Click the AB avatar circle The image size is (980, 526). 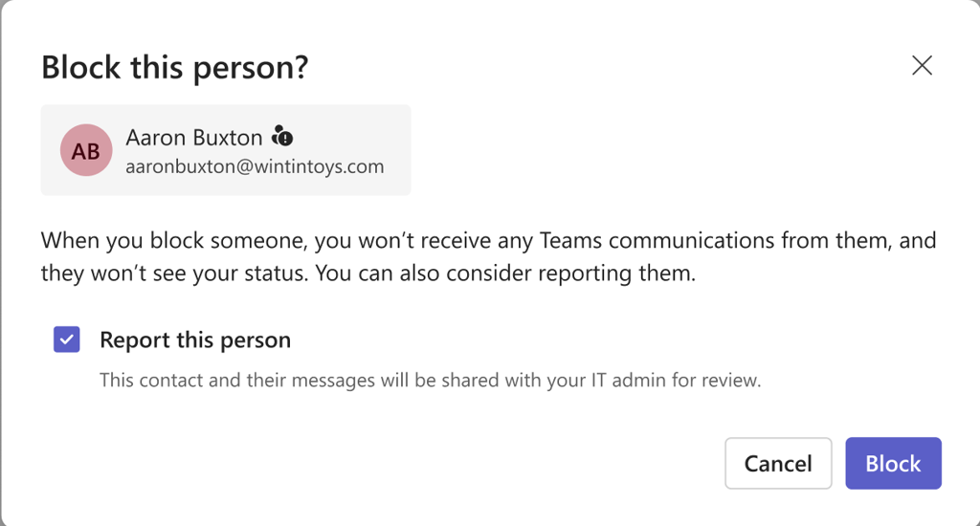[86, 150]
